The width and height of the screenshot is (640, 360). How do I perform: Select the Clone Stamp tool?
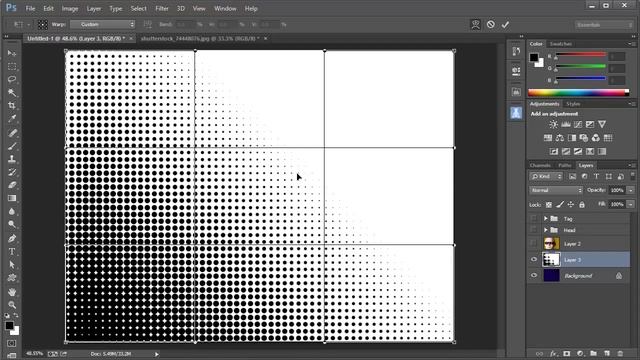click(x=12, y=159)
